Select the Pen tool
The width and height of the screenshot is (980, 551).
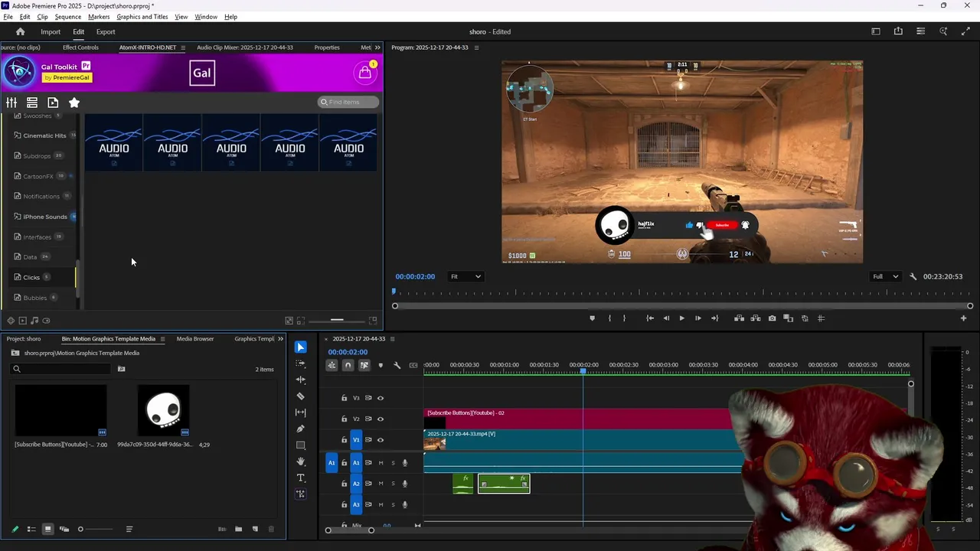[300, 429]
